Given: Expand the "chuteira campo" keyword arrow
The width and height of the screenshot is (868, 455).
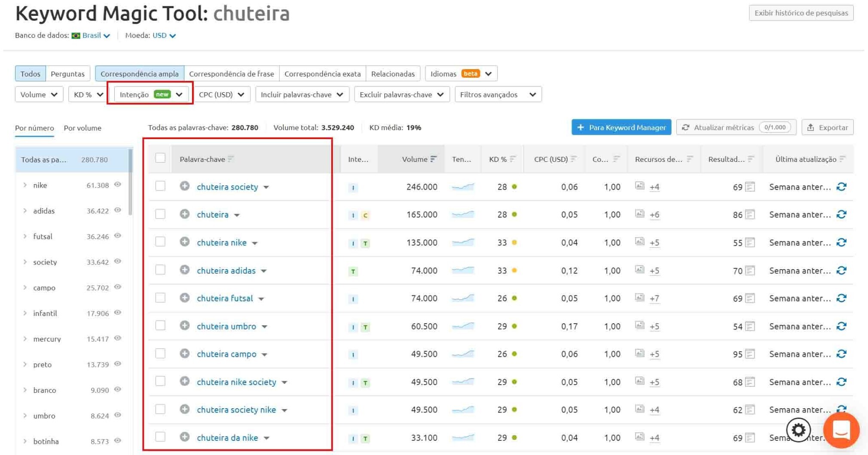Looking at the screenshot, I should click(x=265, y=354).
